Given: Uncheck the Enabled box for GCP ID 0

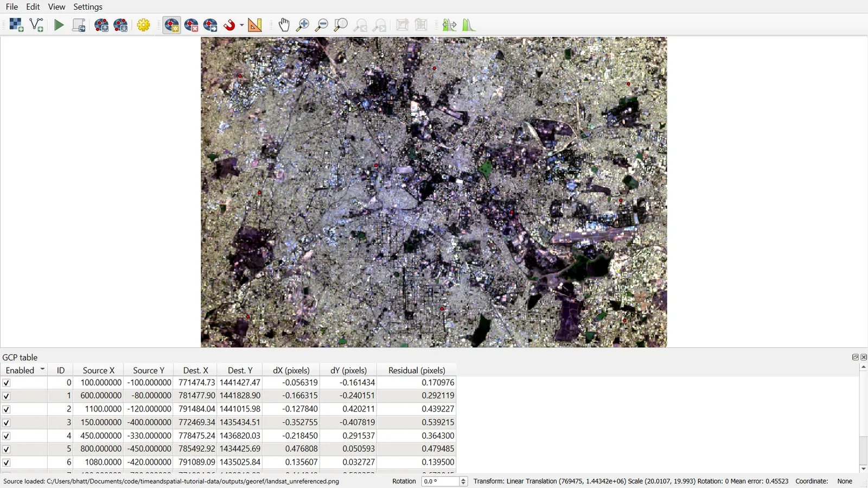Looking at the screenshot, I should (x=7, y=383).
